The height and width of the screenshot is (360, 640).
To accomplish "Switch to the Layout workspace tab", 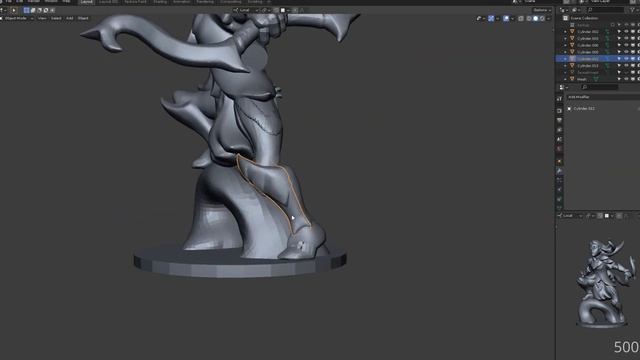I will [x=86, y=2].
